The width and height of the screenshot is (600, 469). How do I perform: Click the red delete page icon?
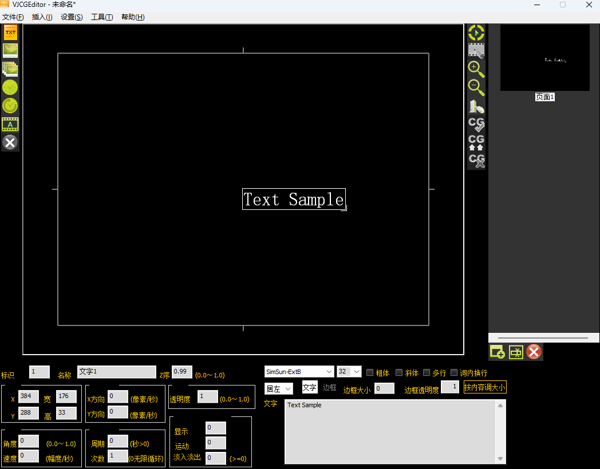[x=535, y=351]
